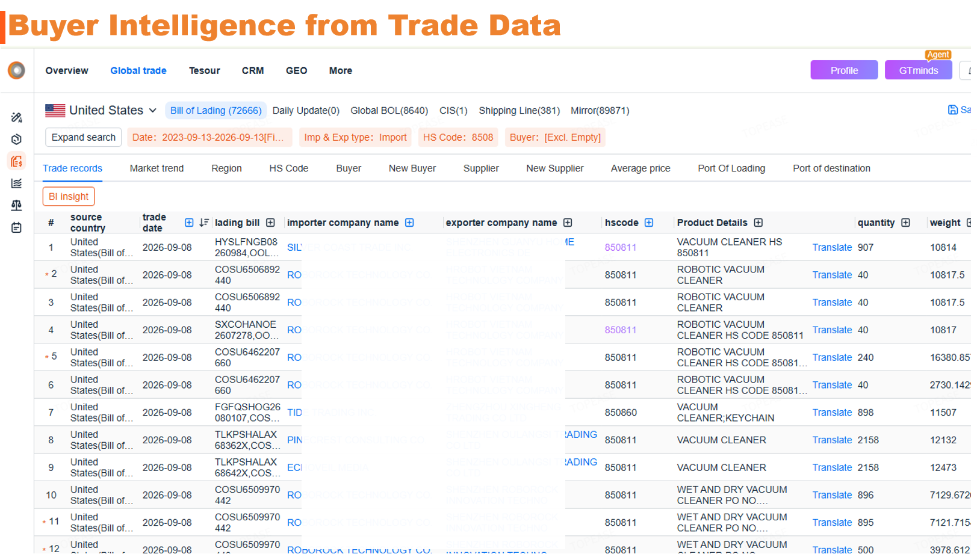Open the Date range filter

(208, 137)
